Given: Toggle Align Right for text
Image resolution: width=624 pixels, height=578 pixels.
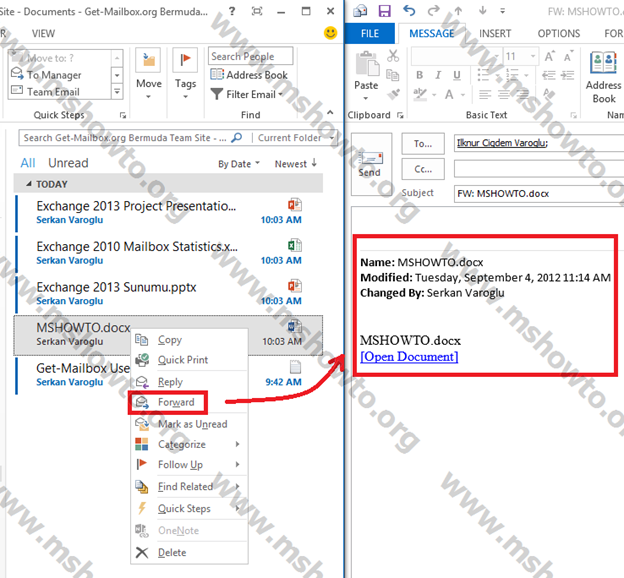Looking at the screenshot, I should click(523, 94).
